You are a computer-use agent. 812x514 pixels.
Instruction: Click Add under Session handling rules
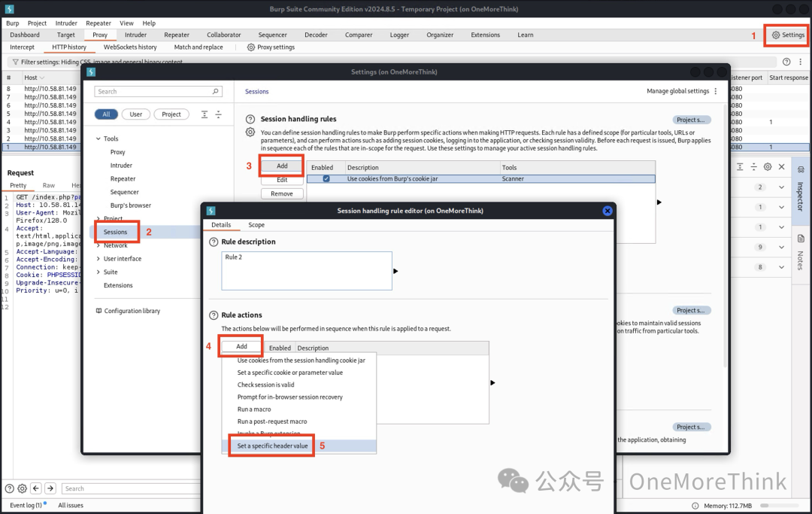(x=282, y=166)
